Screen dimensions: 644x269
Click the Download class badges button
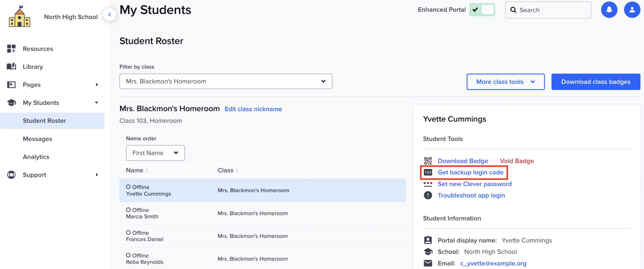[x=596, y=82]
